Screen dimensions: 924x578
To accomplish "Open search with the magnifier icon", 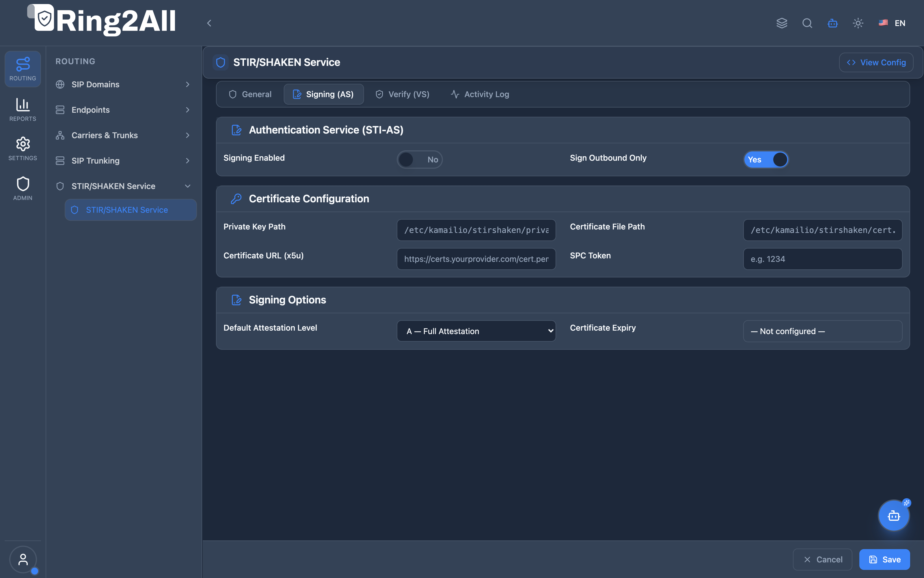I will click(x=807, y=23).
